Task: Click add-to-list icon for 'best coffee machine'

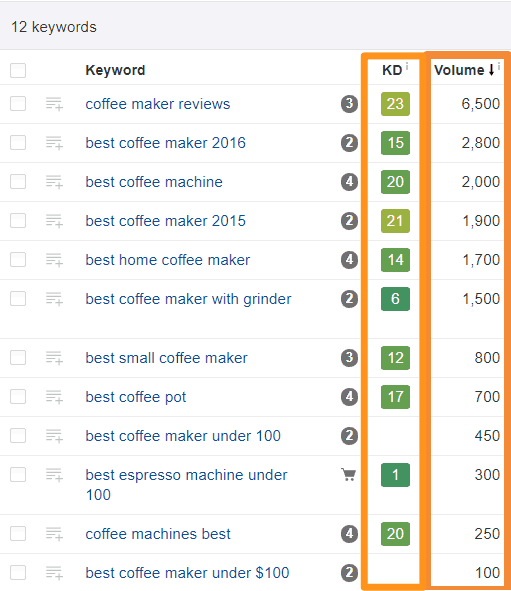Action: tap(54, 182)
